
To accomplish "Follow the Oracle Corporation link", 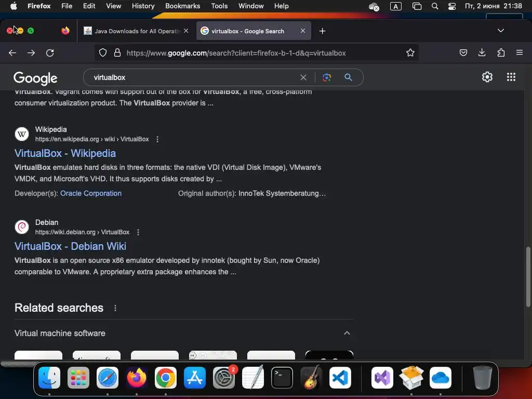I will (91, 193).
